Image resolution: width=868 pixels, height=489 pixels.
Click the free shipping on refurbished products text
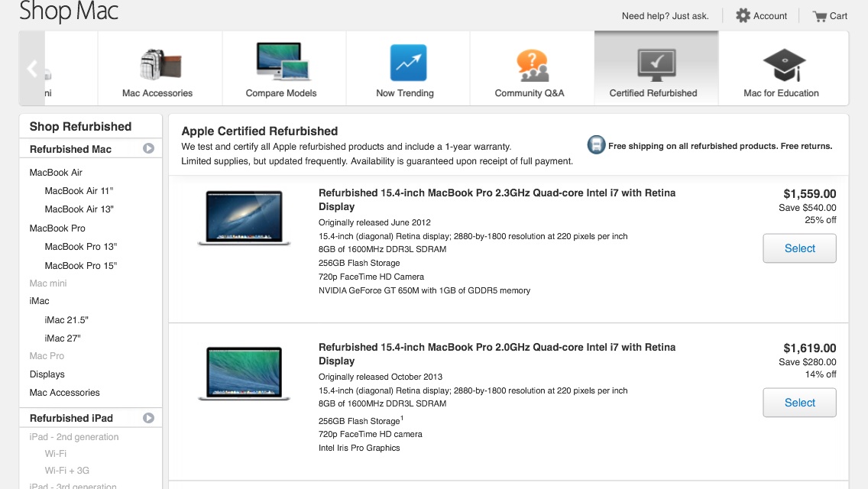[x=720, y=146]
